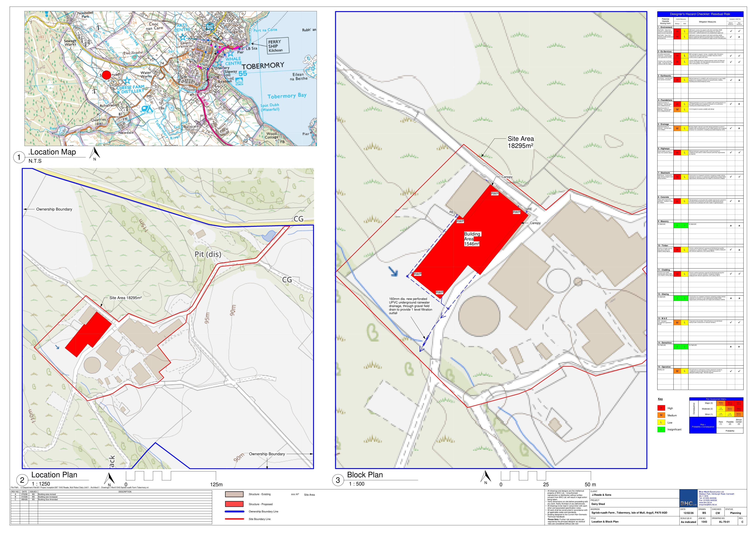Click the blue flow arrow in the Block Plan
The height and width of the screenshot is (534, 756).
pos(393,271)
